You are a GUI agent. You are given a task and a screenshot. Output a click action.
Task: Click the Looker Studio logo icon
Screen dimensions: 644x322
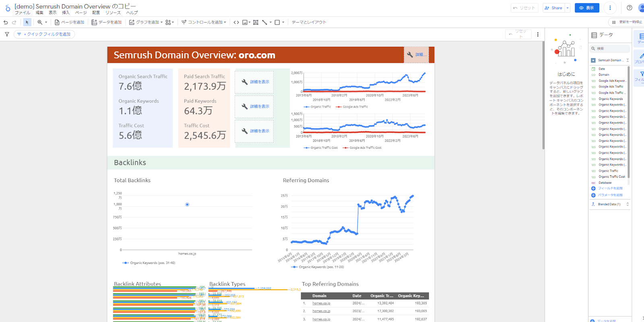8,8
